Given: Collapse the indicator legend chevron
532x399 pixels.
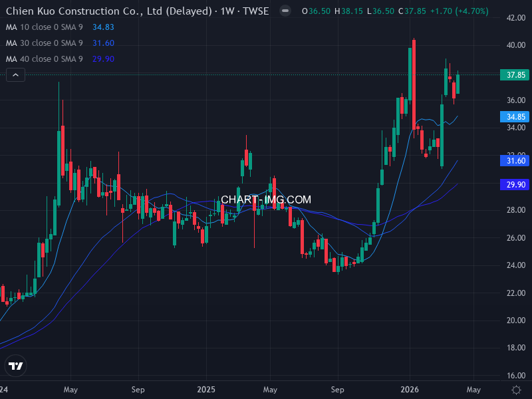Looking at the screenshot, I should point(15,74).
